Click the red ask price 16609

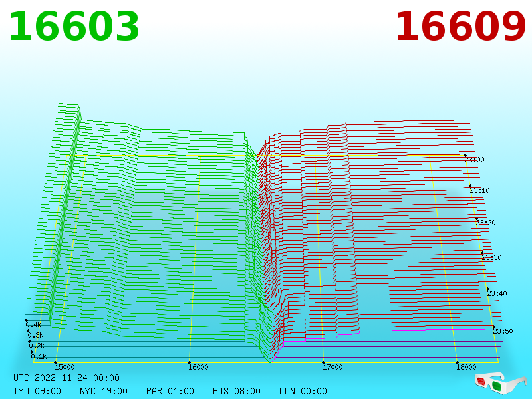click(460, 27)
